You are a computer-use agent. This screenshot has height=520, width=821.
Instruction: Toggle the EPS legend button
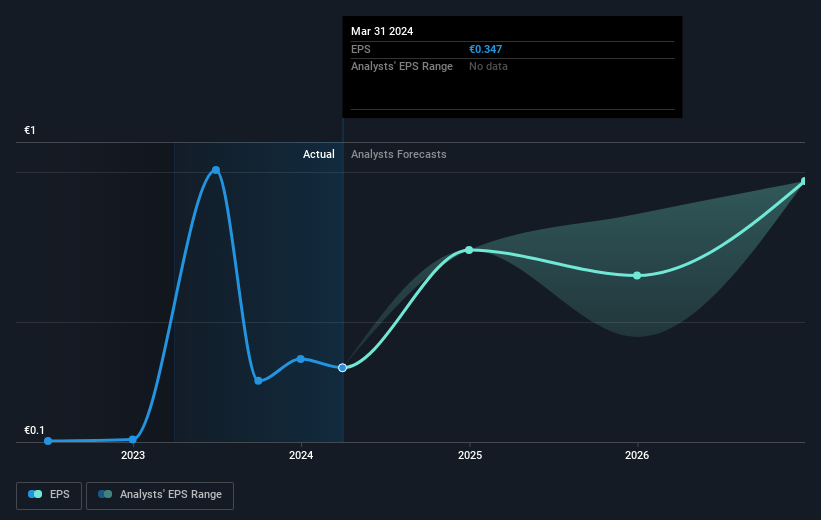[x=49, y=495]
